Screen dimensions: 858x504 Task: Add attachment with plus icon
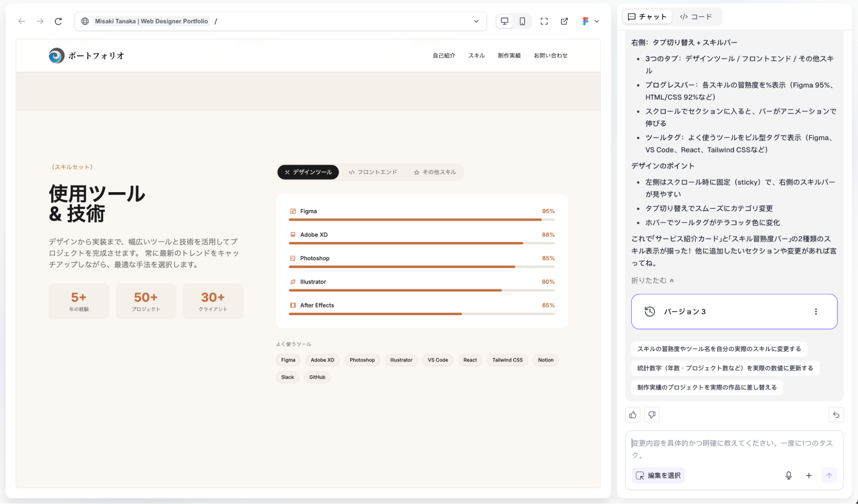pos(809,475)
